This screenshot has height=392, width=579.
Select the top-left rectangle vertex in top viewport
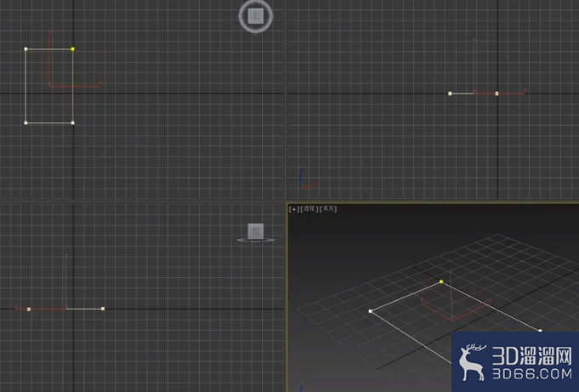click(26, 48)
